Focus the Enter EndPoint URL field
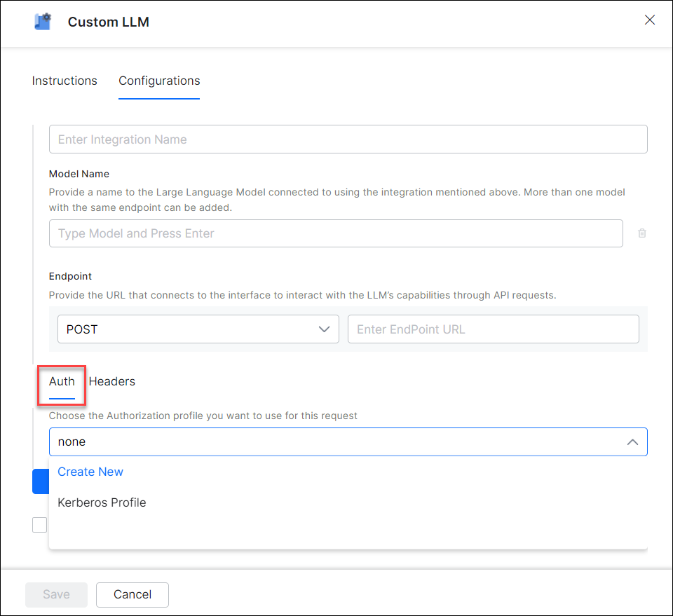673x616 pixels. click(x=494, y=329)
